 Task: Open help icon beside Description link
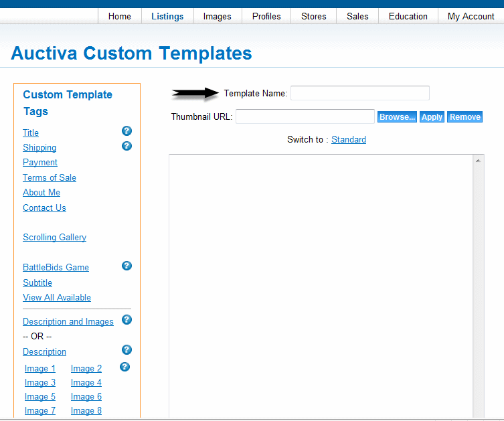click(127, 349)
